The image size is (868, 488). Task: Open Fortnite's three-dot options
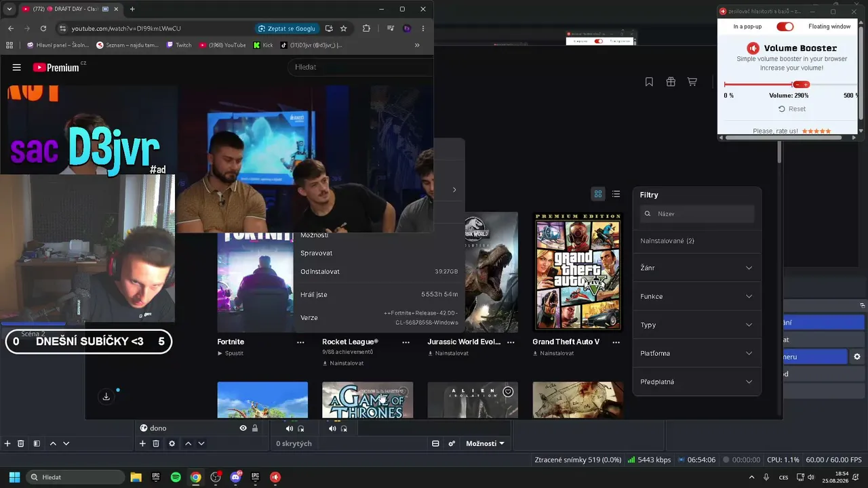(300, 342)
